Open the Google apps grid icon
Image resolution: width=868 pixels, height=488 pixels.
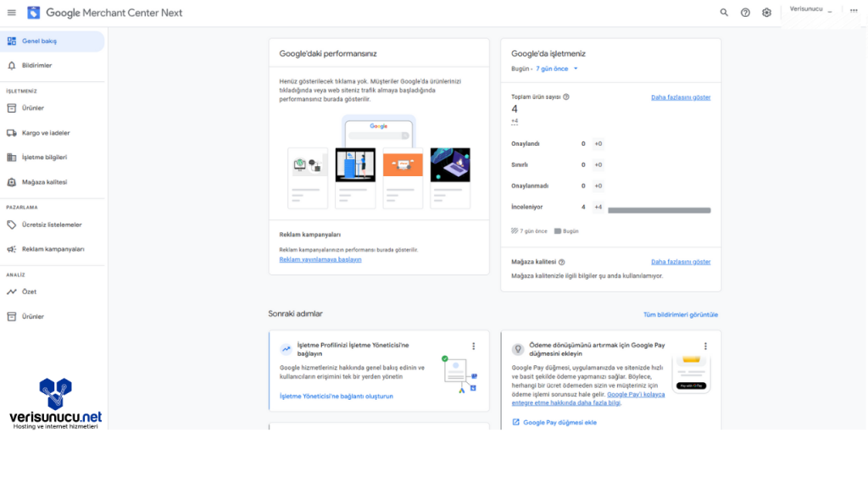(854, 10)
